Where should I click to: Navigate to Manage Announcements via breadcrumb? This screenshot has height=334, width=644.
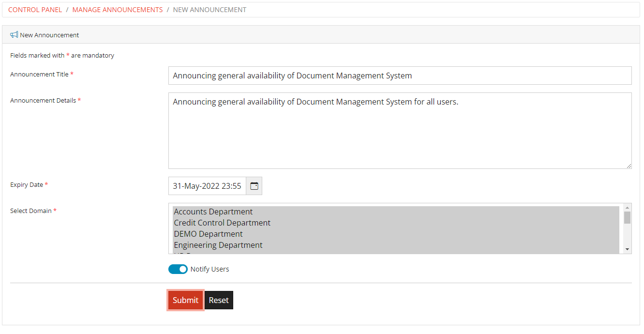pyautogui.click(x=117, y=9)
